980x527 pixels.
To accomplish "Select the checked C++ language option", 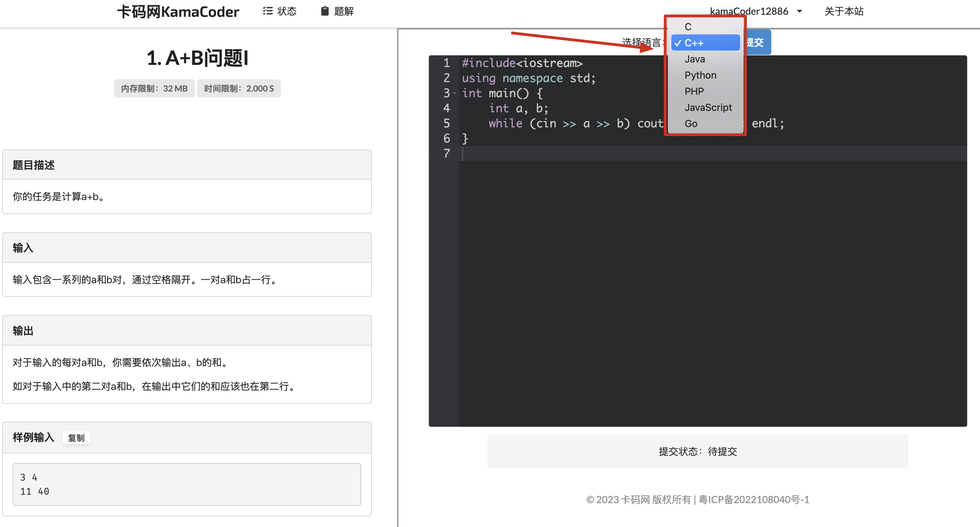I will tap(705, 43).
